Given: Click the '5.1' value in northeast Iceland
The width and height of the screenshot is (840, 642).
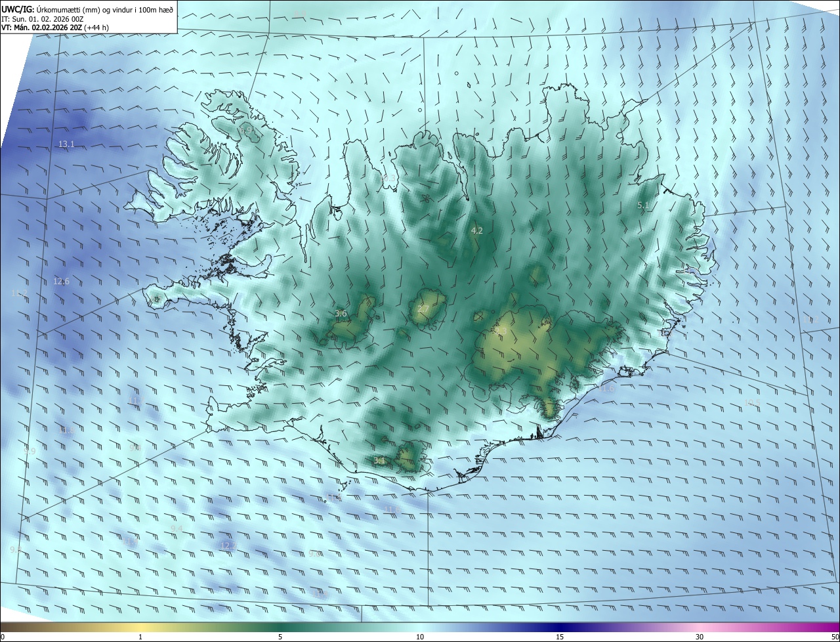Looking at the screenshot, I should point(643,205).
